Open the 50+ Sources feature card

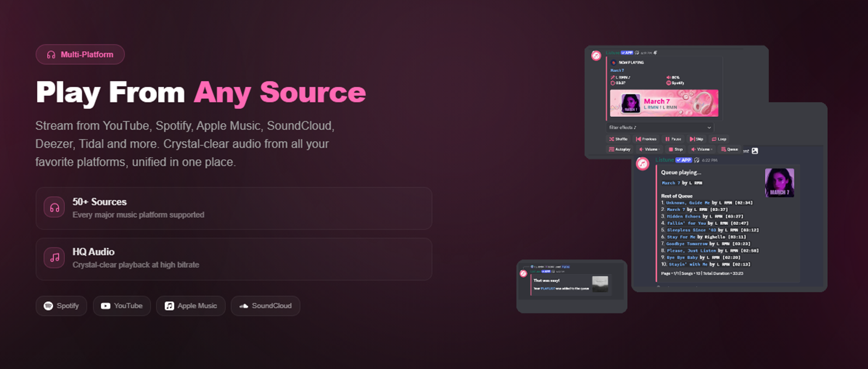pos(234,208)
